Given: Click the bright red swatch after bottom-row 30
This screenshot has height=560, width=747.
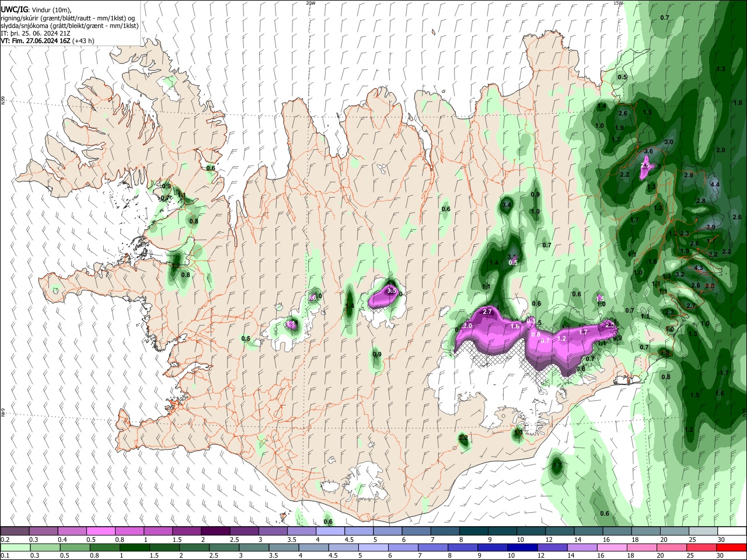Looking at the screenshot, I should [732, 548].
